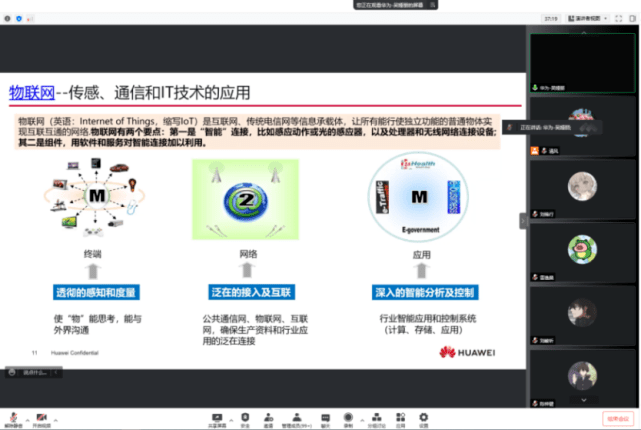Open meeting Settings gear
The height and width of the screenshot is (430, 641).
[x=424, y=419]
